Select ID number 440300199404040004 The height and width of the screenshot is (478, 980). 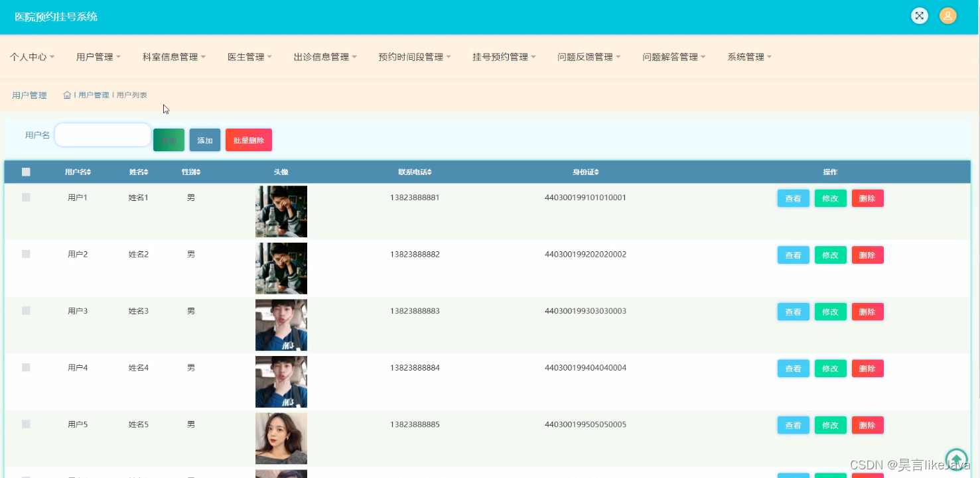click(x=585, y=368)
